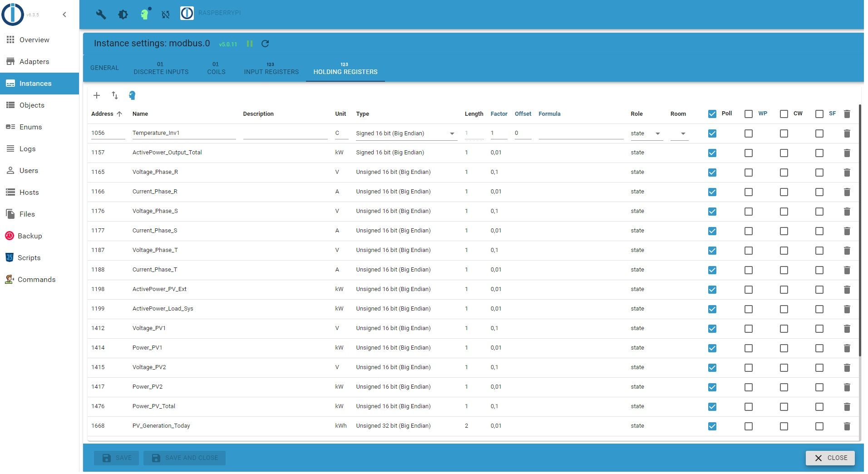
Task: Edit the Factor field of Temperature_Inv1
Action: (x=499, y=133)
